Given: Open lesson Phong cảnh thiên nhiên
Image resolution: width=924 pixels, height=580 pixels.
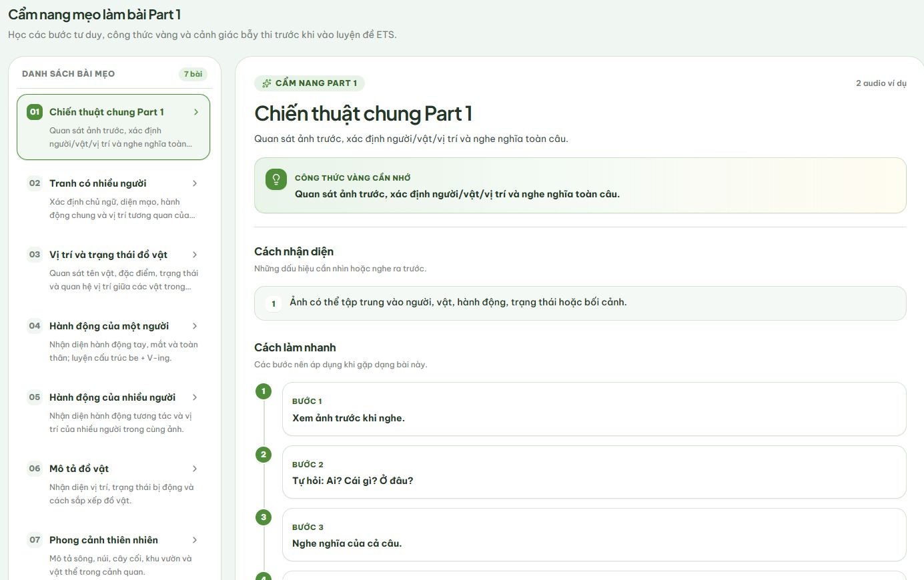Looking at the screenshot, I should coord(113,555).
